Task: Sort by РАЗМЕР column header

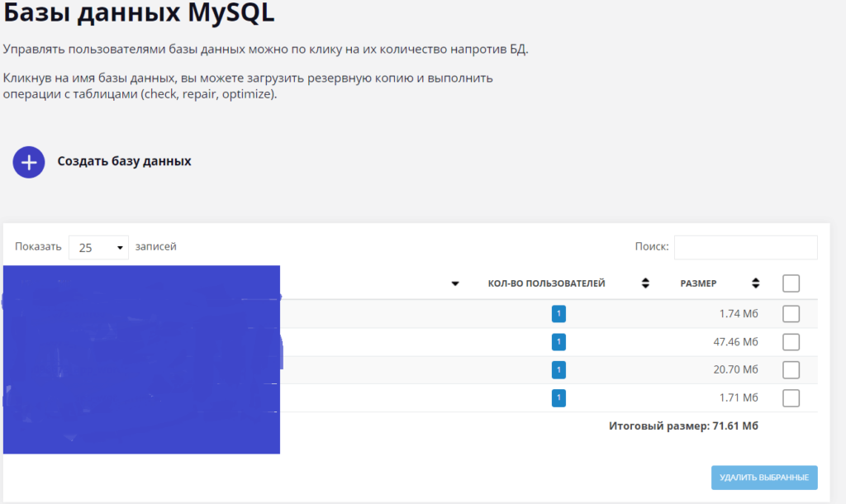Action: click(x=698, y=283)
